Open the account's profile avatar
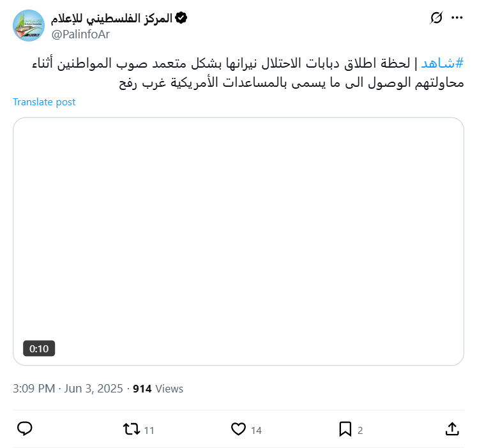The height and width of the screenshot is (448, 477). [x=29, y=26]
